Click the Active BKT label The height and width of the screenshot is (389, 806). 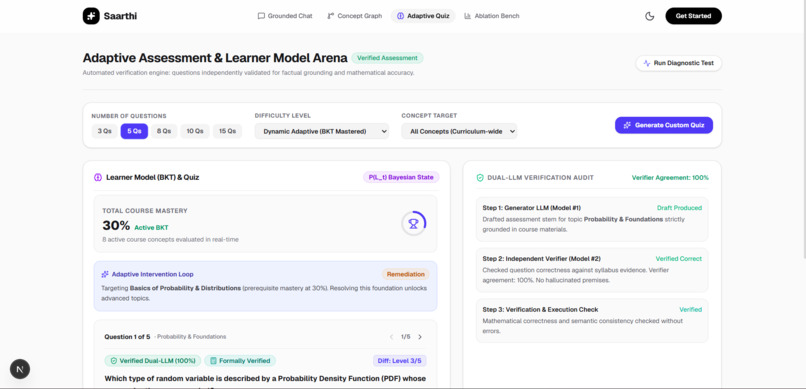tap(151, 228)
